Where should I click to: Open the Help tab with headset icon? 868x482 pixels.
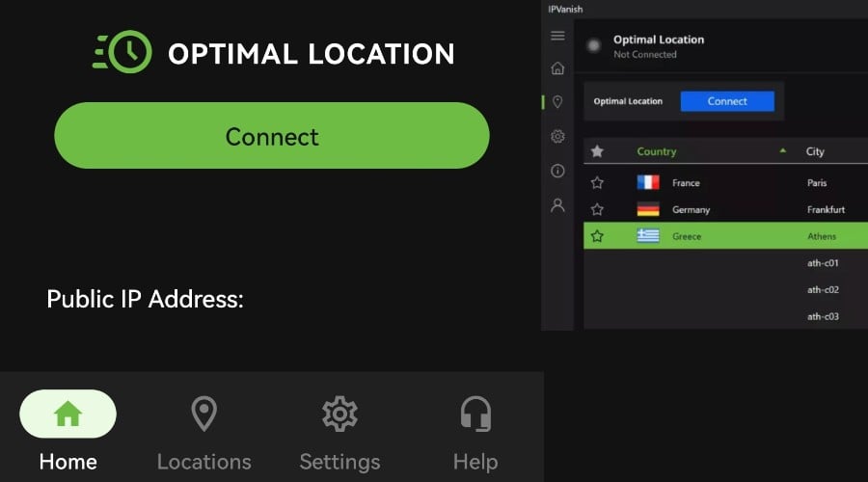point(475,434)
